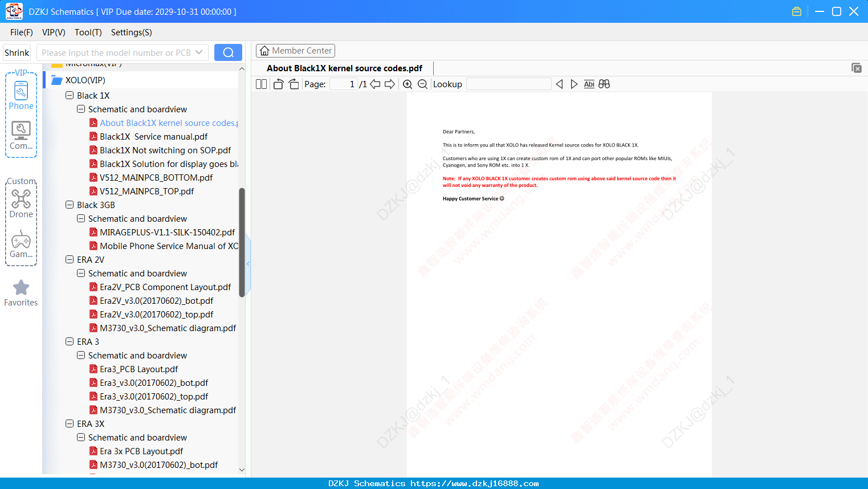Click the sidebar collapse handle
Image resolution: width=868 pixels, height=489 pixels.
coord(248,263)
